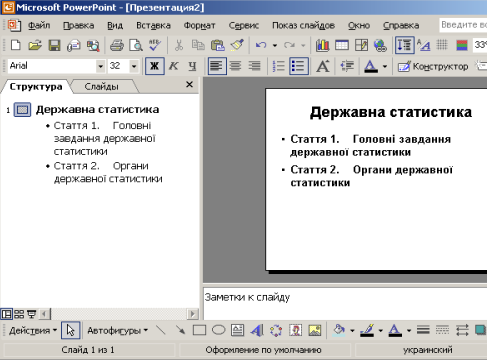Open Автофигуры shapes dropdown
The width and height of the screenshot is (487, 360).
click(x=117, y=331)
